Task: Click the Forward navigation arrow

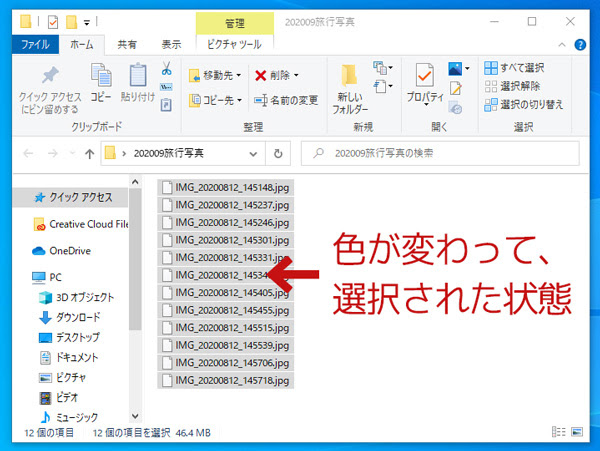Action: pyautogui.click(x=52, y=153)
